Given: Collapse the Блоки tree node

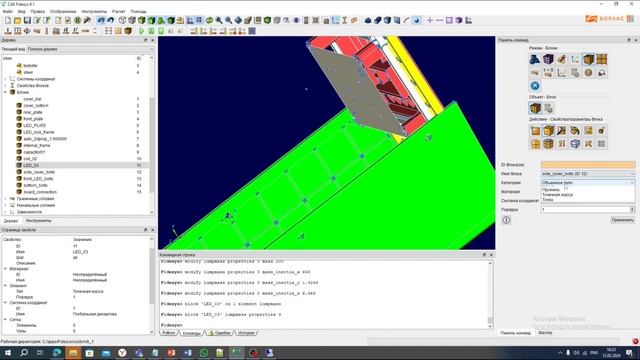Looking at the screenshot, I should 5,92.
